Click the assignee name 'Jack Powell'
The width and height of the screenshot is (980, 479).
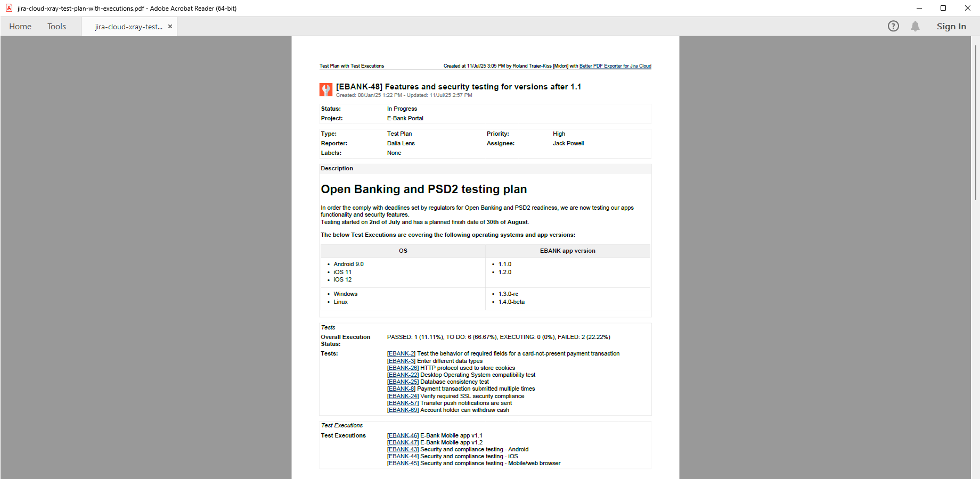pos(568,143)
